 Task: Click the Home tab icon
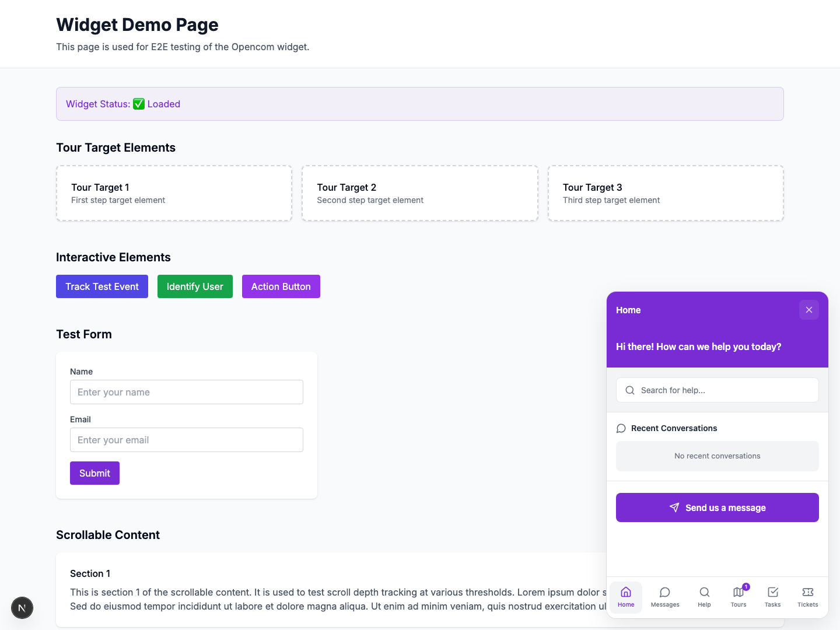point(626,593)
